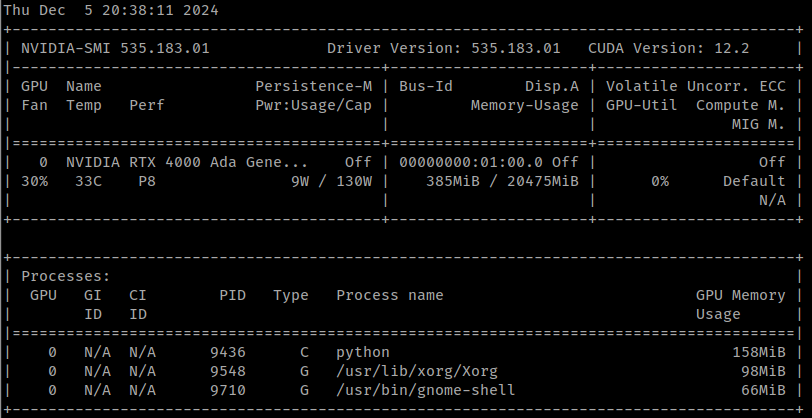812x418 pixels.
Task: Select the /usr/bin/gnome-shell process entry
Action: coord(425,389)
